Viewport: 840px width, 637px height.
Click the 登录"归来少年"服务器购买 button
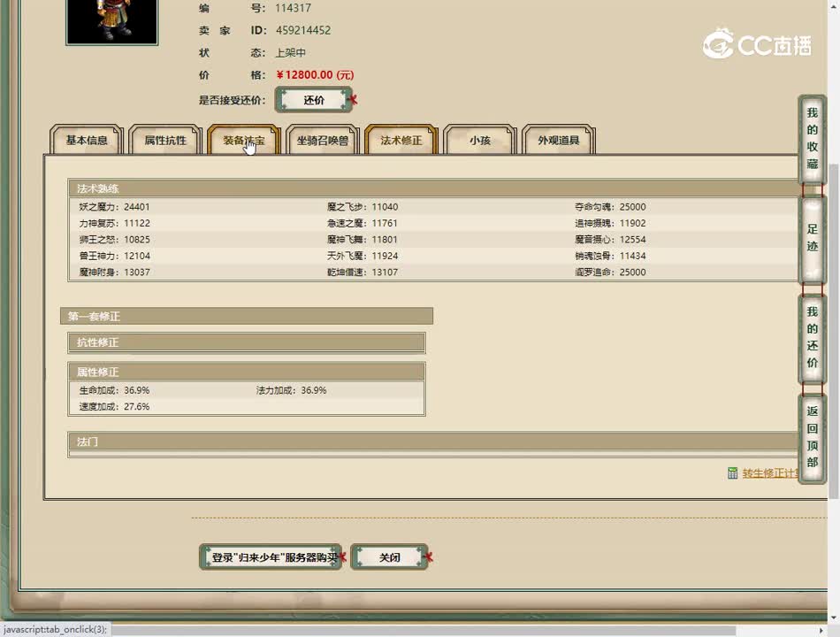pyautogui.click(x=271, y=557)
